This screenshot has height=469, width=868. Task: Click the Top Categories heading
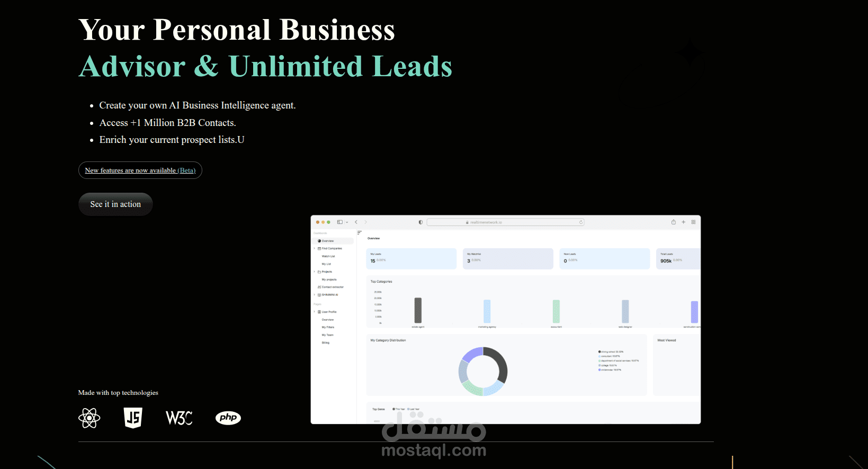(x=381, y=282)
